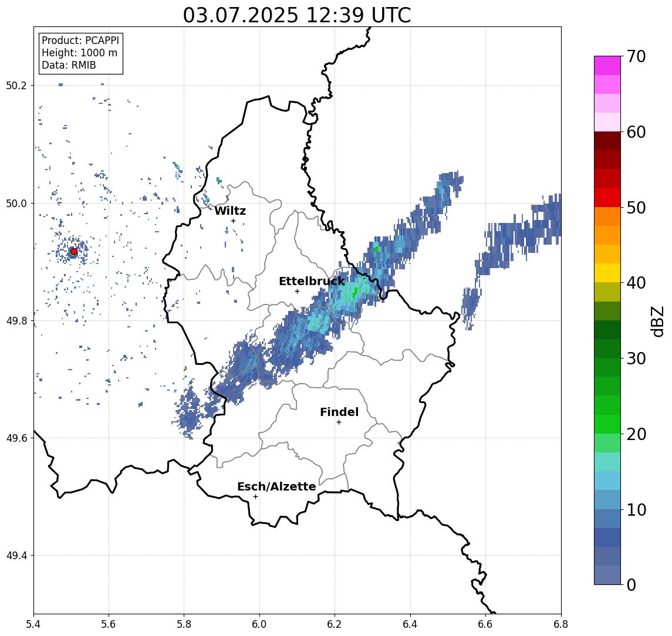Click the red 50 dBZ colorbar segment

pos(607,198)
